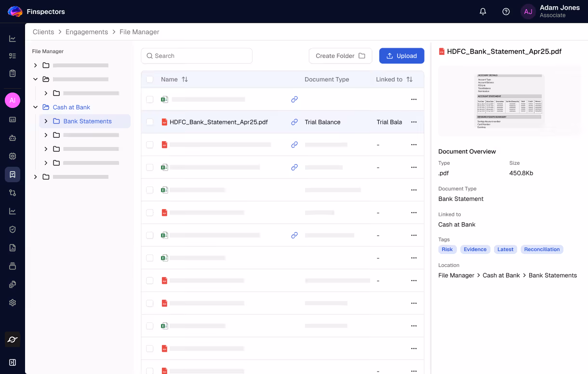Open the robot bot sidebar icon
The image size is (588, 374).
pos(13,138)
